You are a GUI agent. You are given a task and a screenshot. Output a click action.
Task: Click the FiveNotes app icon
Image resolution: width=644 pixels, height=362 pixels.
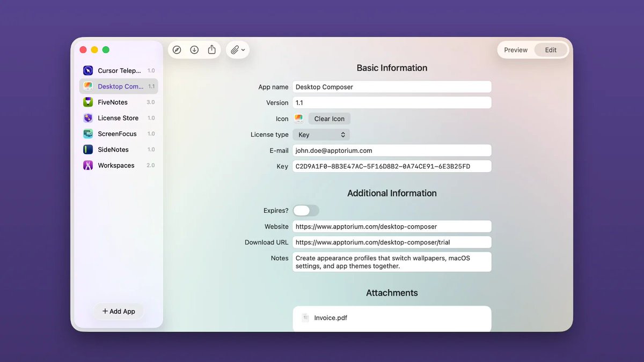click(x=88, y=102)
